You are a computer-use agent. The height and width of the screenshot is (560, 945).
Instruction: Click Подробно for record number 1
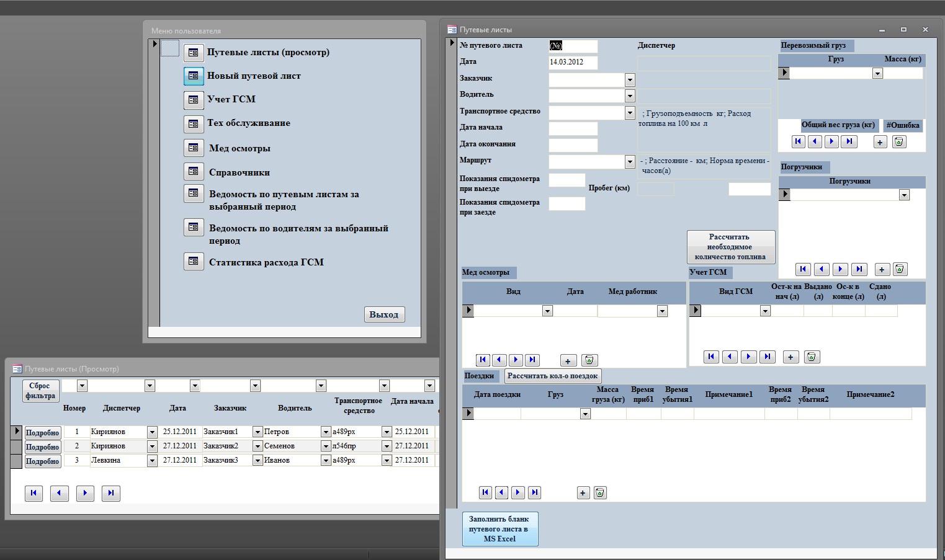(x=42, y=433)
